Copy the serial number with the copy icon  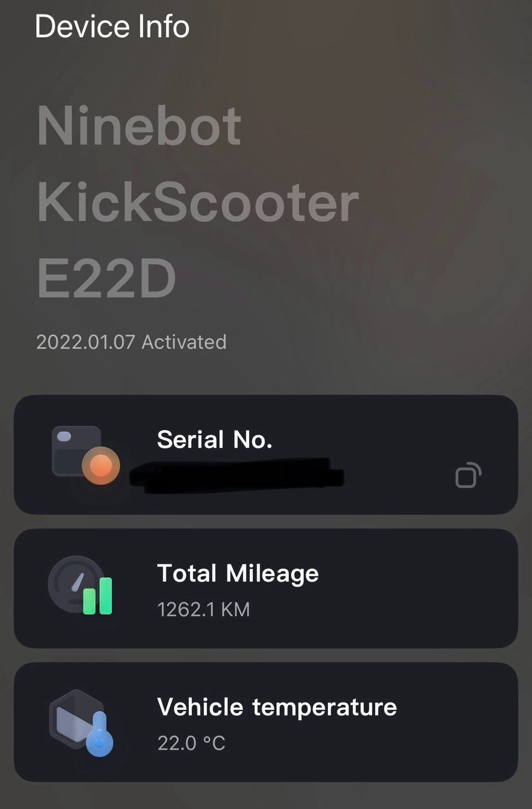468,475
